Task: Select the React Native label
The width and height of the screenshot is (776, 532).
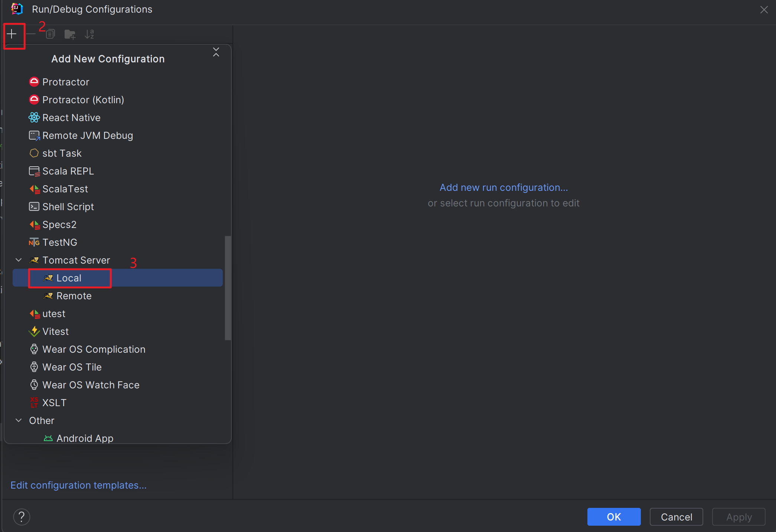Action: [71, 118]
